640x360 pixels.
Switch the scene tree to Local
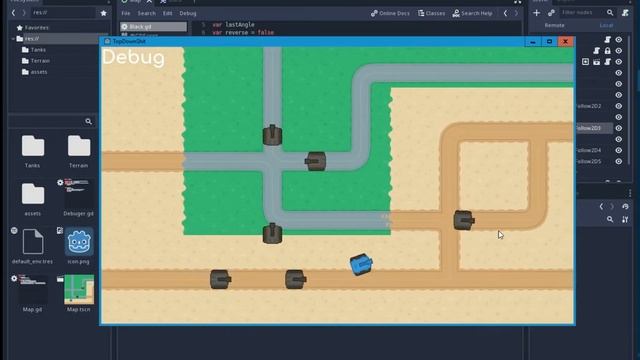coord(606,25)
